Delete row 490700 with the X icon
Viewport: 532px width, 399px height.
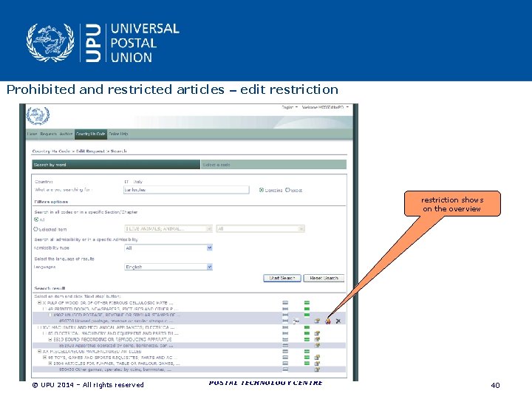pyautogui.click(x=338, y=321)
